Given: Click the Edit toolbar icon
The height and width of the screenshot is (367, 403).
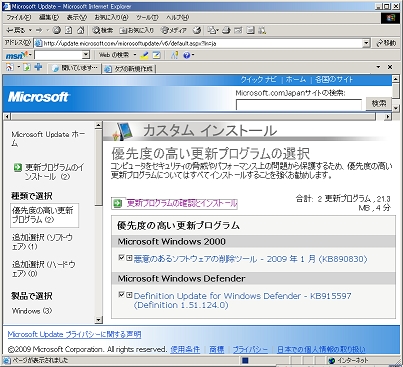Looking at the screenshot, I should [238, 30].
